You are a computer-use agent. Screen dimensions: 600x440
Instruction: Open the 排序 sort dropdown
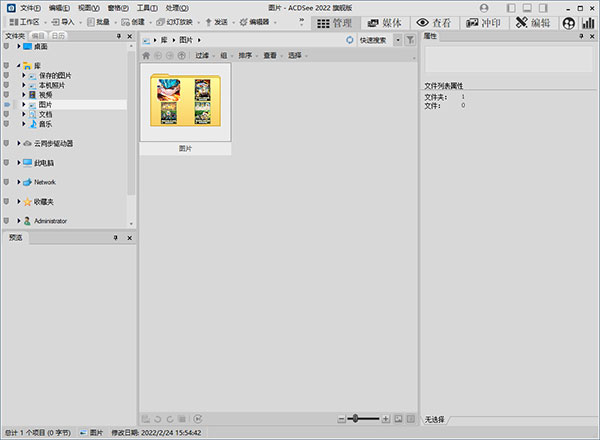(x=248, y=55)
